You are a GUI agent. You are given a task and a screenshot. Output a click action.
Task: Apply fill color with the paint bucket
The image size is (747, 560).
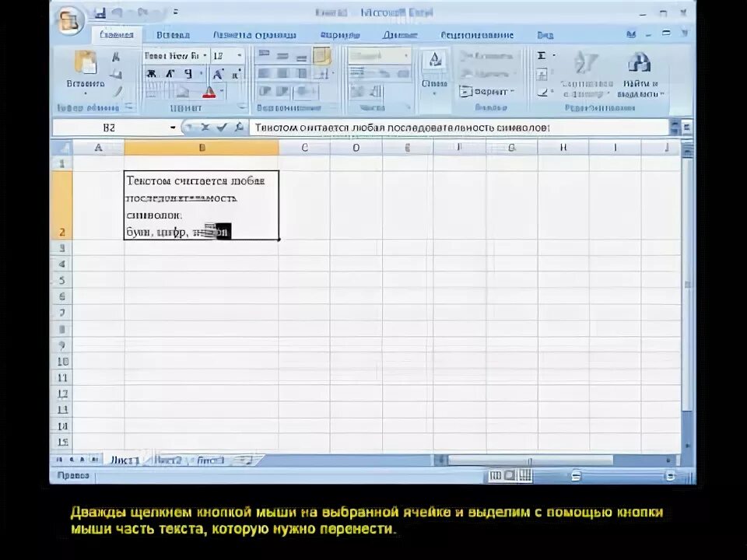click(184, 92)
